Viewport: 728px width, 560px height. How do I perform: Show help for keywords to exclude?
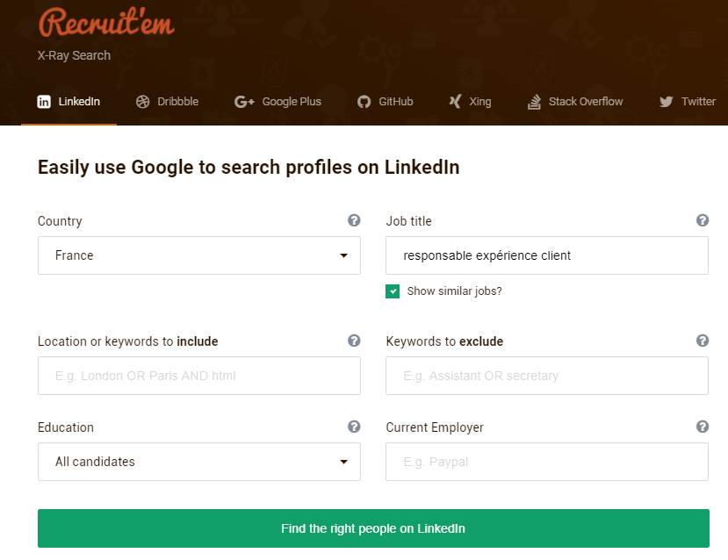tap(703, 341)
